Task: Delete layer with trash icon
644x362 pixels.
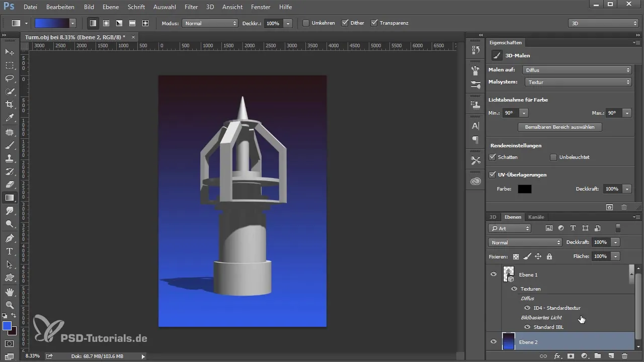Action: [x=624, y=356]
